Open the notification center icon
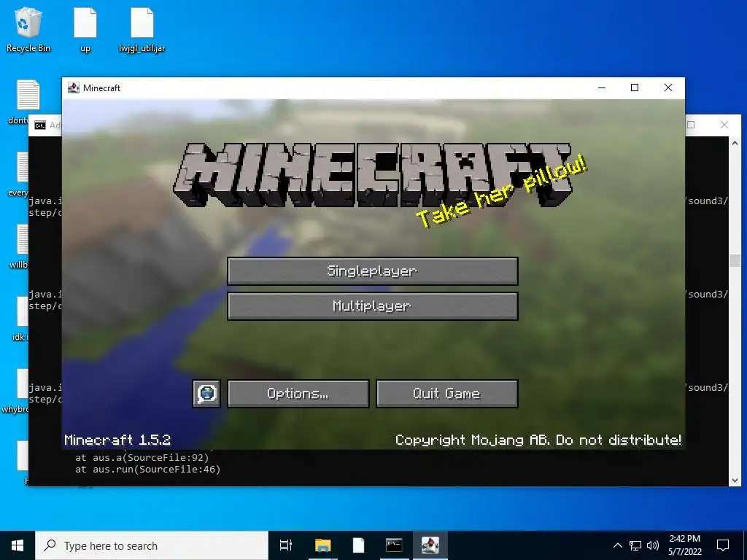 [x=723, y=545]
